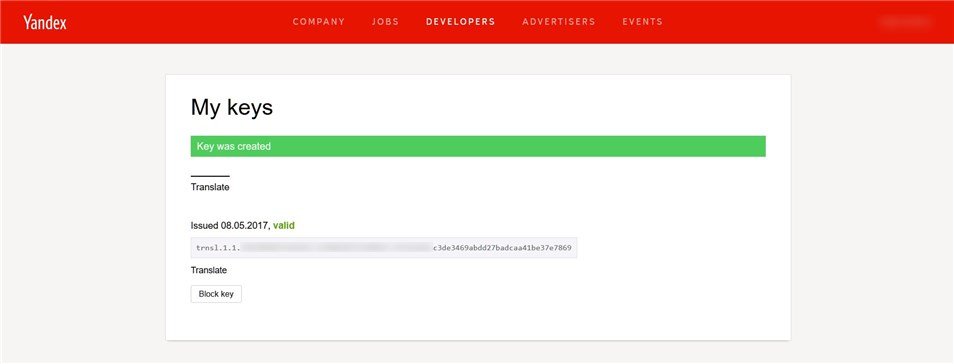Select the Translate tab under My keys

(210, 187)
